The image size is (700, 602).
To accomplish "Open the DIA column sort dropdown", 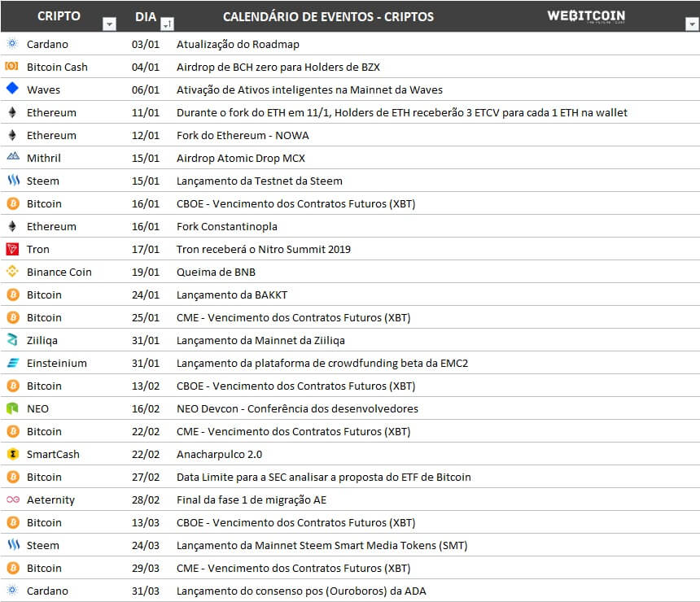I will coord(167,24).
